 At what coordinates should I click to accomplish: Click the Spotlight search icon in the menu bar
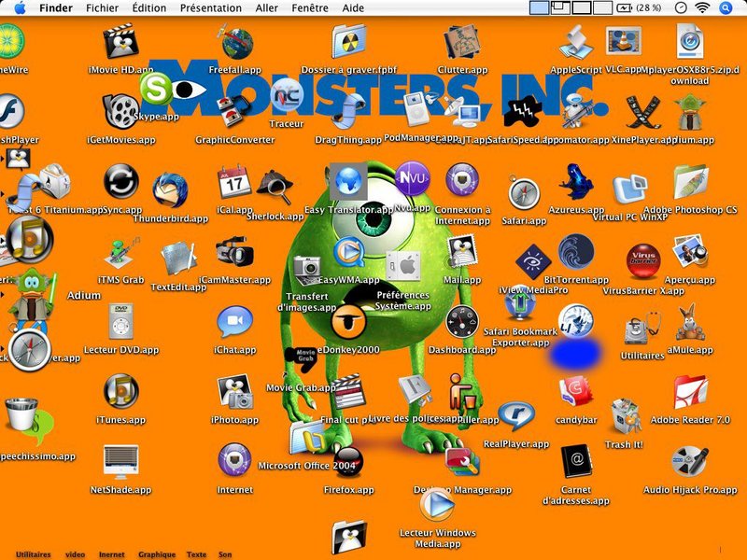click(x=726, y=7)
